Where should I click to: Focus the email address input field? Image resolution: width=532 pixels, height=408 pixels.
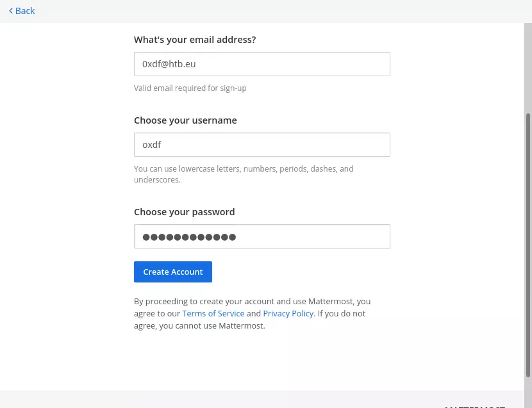262,64
